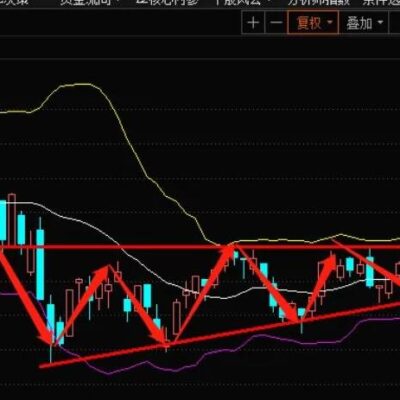The width and height of the screenshot is (400, 400).
Task: Click the long red arrow rising to resistance
Action: (x=202, y=293)
